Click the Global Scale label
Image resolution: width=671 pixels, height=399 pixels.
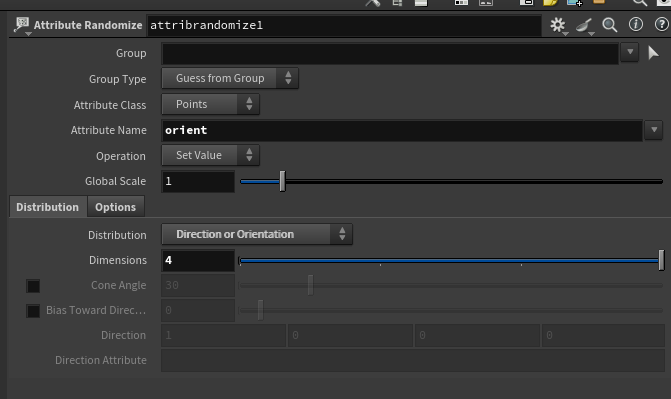[116, 182]
